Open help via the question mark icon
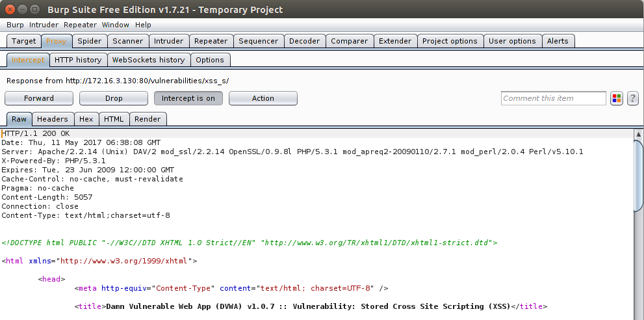This screenshot has height=320, width=644. [632, 98]
